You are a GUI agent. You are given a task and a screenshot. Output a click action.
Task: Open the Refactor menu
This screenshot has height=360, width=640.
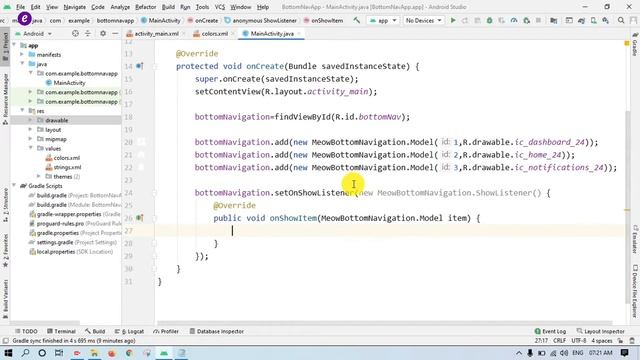point(145,7)
